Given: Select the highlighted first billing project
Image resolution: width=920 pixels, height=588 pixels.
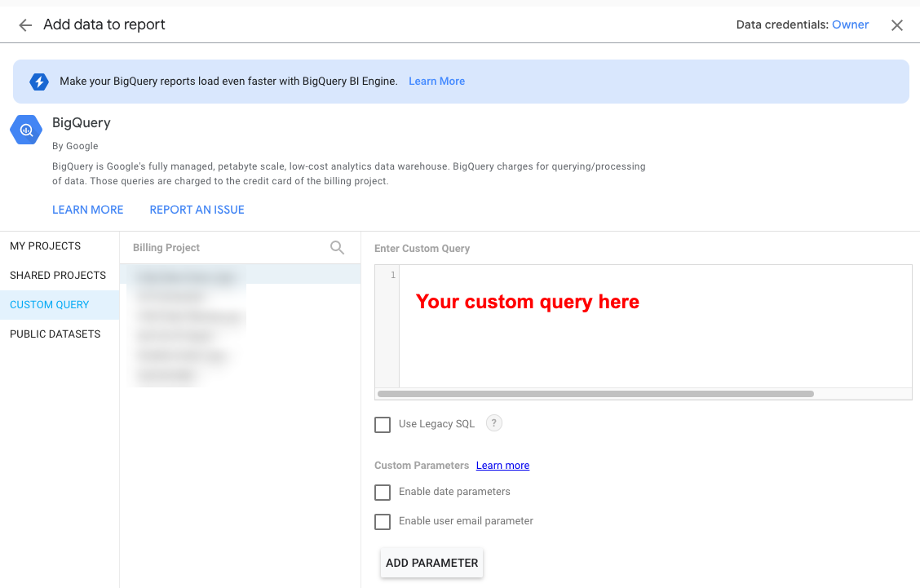Looking at the screenshot, I should point(240,275).
